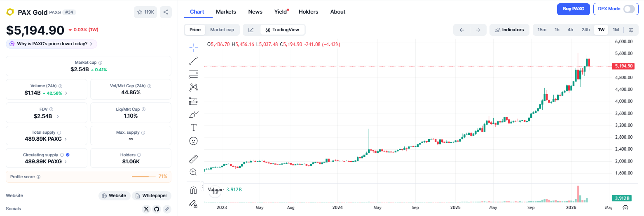Click the zoom in magnifier tool

[194, 172]
